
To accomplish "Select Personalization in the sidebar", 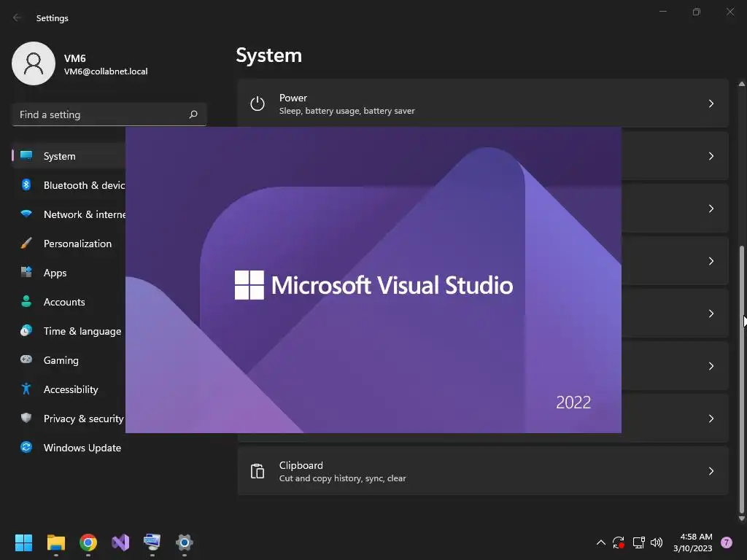I will point(69,244).
